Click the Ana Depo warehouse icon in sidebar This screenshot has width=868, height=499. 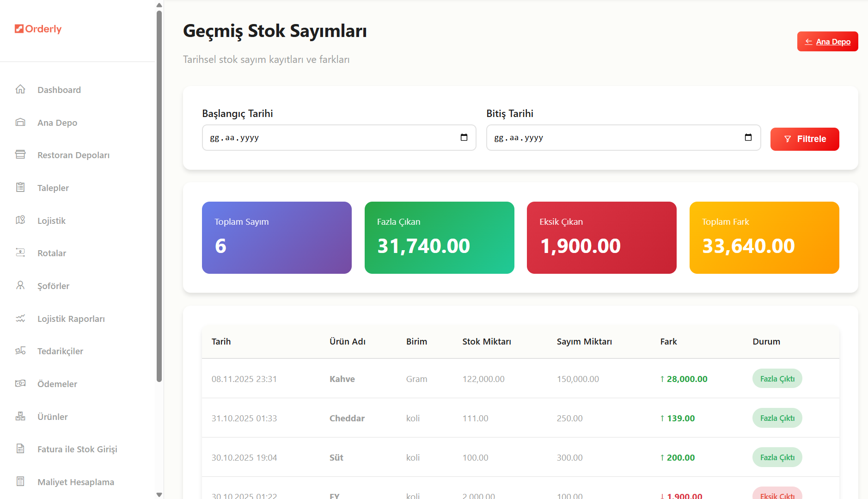(20, 122)
